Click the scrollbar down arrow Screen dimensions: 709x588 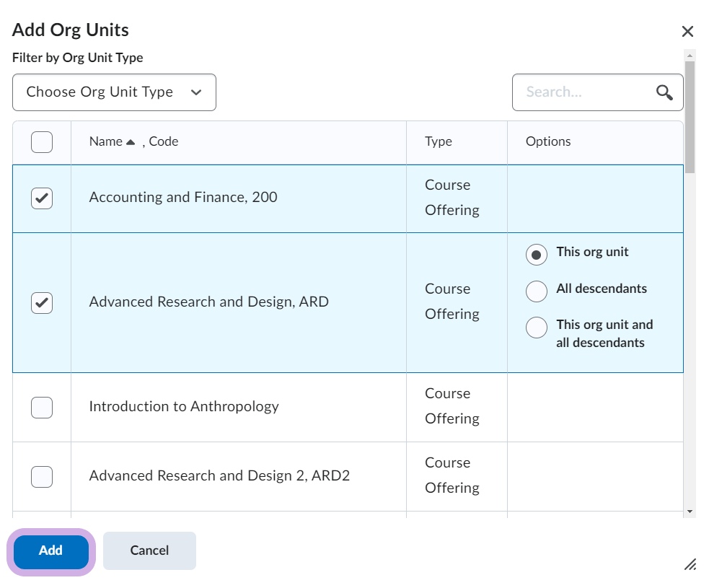(x=690, y=511)
